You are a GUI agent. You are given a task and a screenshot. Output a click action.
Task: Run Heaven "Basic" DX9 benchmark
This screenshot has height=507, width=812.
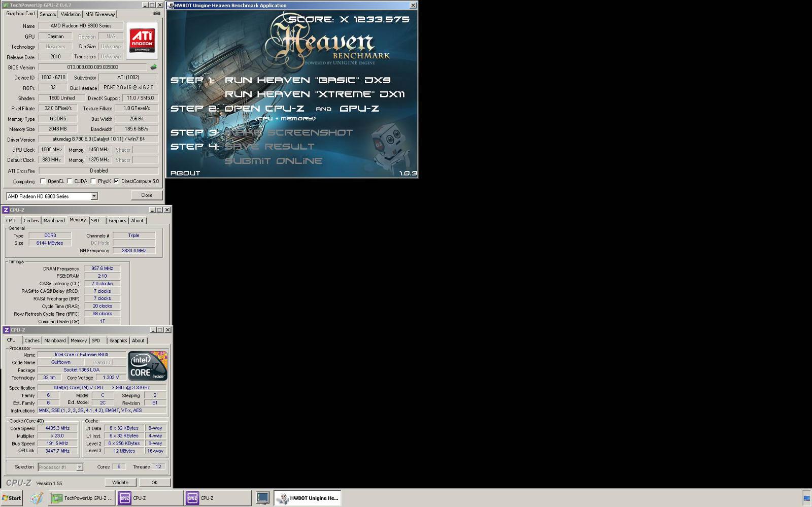308,80
